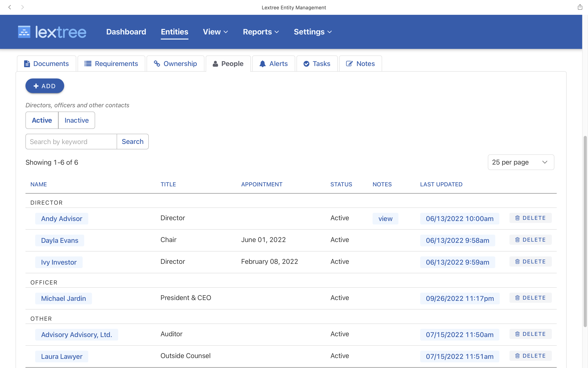
Task: Click the plus icon on ADD button
Action: 36,86
